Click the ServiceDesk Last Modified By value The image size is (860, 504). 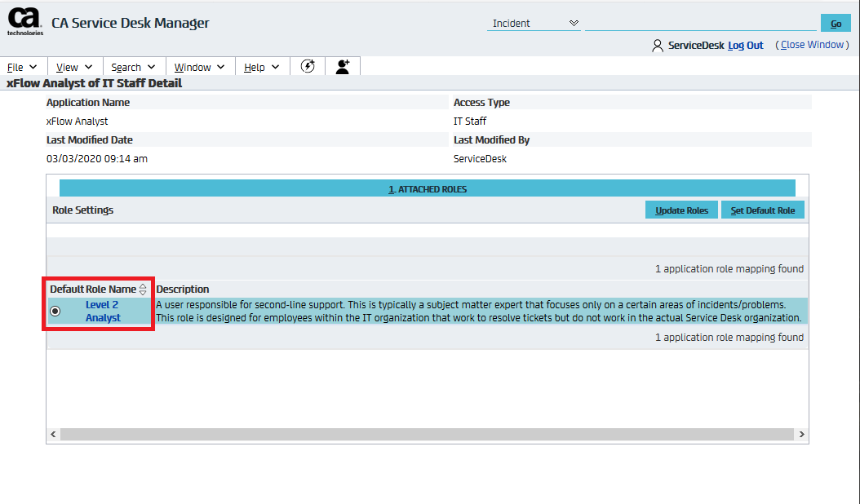(x=480, y=158)
